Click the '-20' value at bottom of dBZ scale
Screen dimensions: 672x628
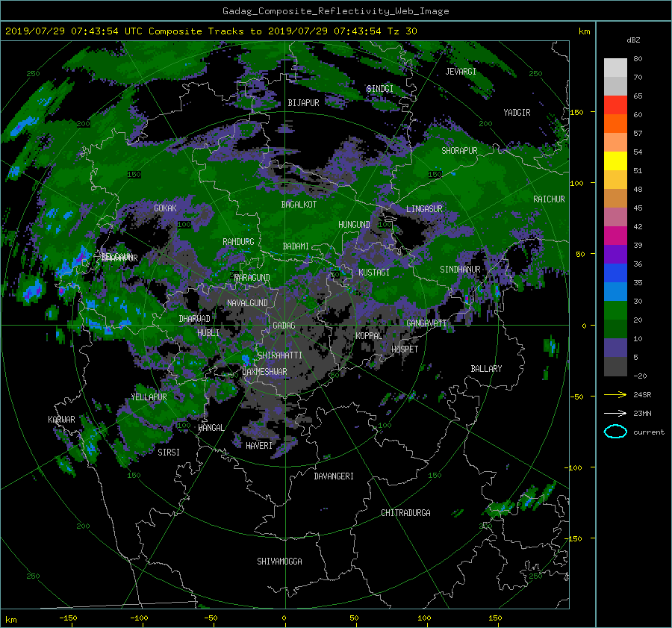click(640, 376)
